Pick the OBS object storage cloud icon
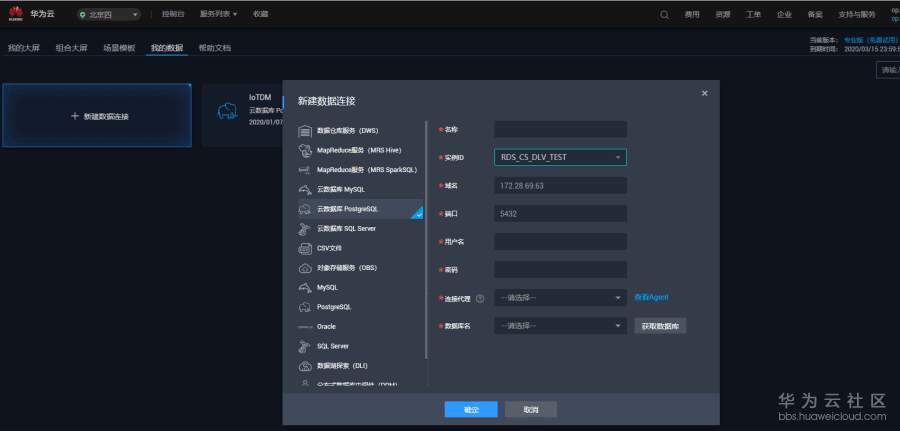Viewport: 900px width, 431px height. (x=305, y=268)
